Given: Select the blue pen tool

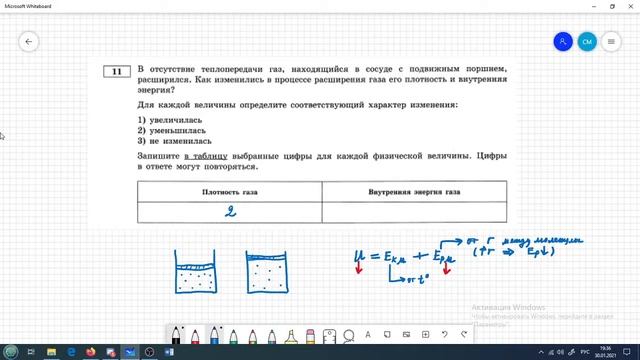Looking at the screenshot, I should tap(214, 336).
